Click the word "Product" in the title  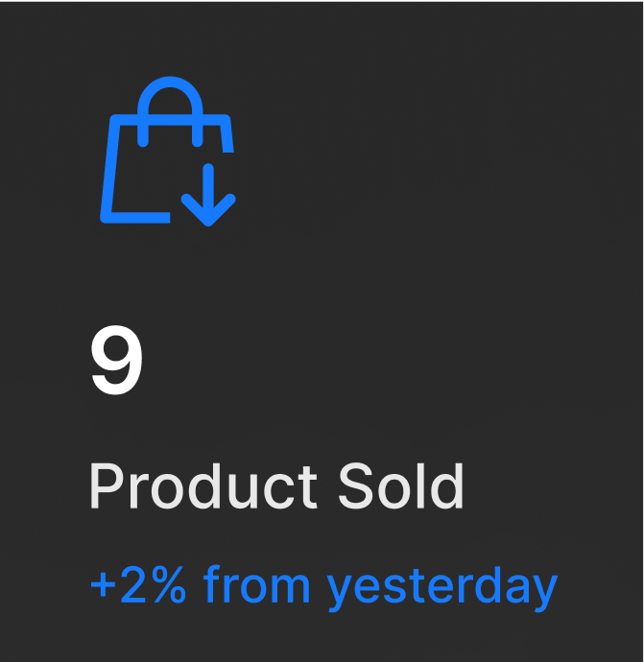[203, 486]
